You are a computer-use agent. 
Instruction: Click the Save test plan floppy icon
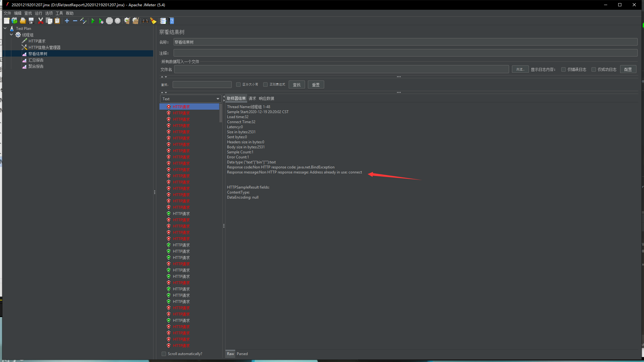[31, 21]
